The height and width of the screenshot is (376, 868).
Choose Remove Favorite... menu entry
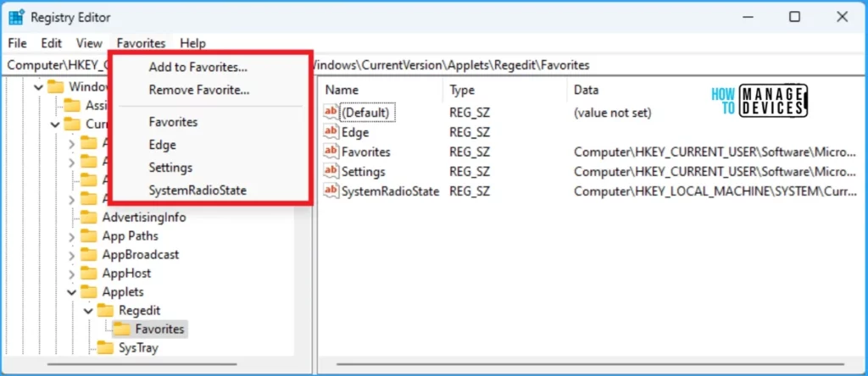coord(199,90)
